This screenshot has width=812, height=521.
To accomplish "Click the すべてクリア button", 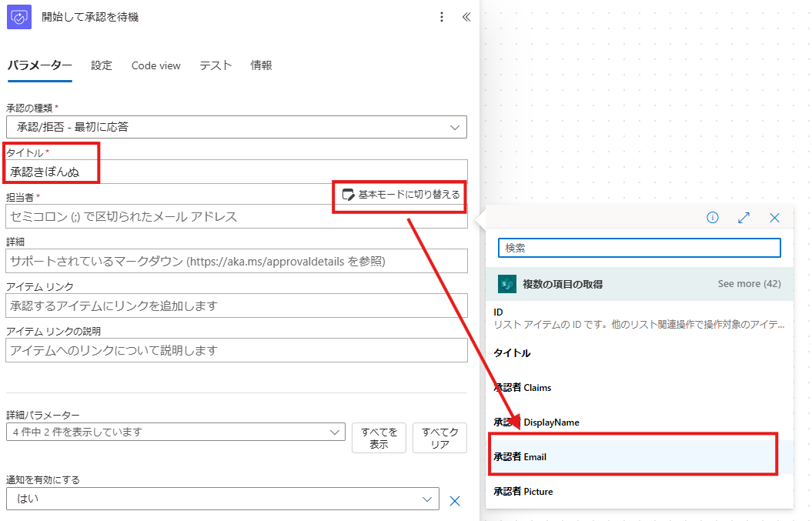I will [x=439, y=438].
